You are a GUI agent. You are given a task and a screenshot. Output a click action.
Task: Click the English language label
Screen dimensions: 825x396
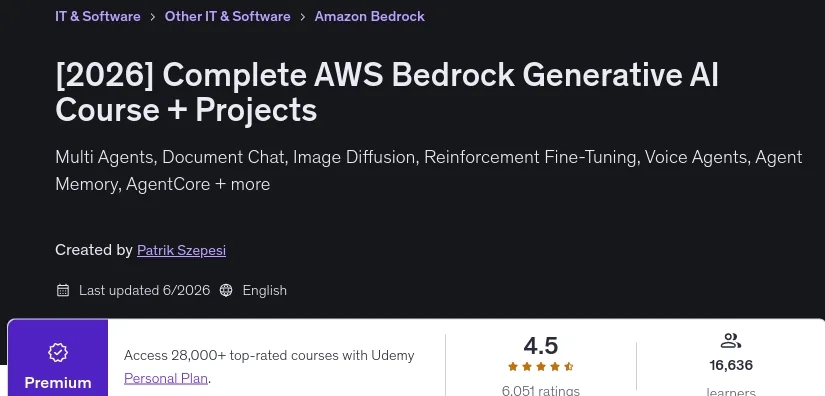click(x=265, y=290)
